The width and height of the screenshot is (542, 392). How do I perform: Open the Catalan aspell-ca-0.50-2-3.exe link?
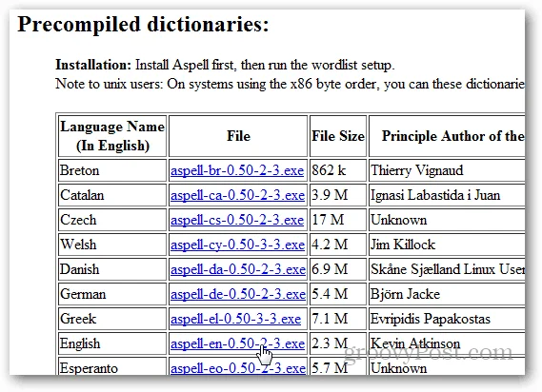tap(237, 195)
